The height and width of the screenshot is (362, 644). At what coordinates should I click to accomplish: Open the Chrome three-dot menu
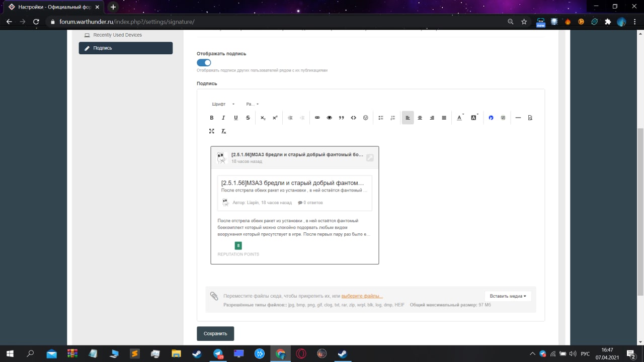pos(635,22)
